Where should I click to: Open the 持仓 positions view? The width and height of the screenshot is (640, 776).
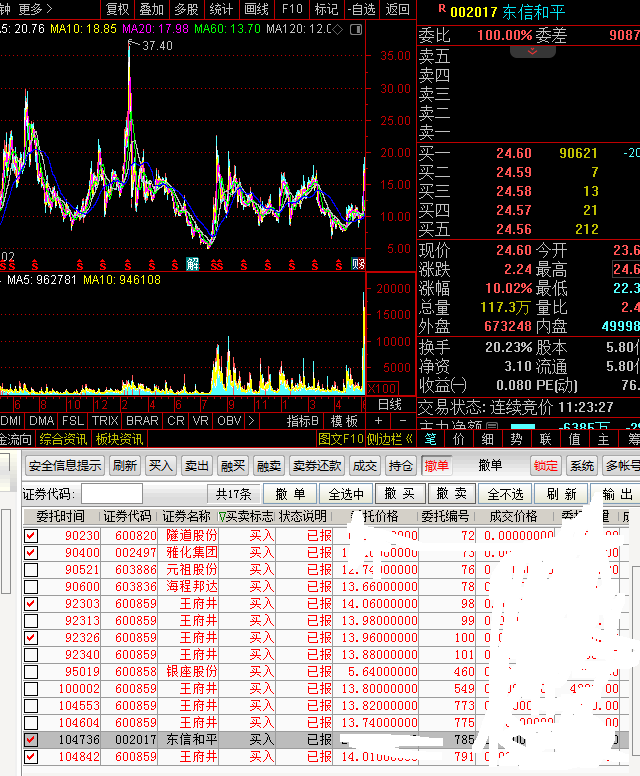pos(400,466)
